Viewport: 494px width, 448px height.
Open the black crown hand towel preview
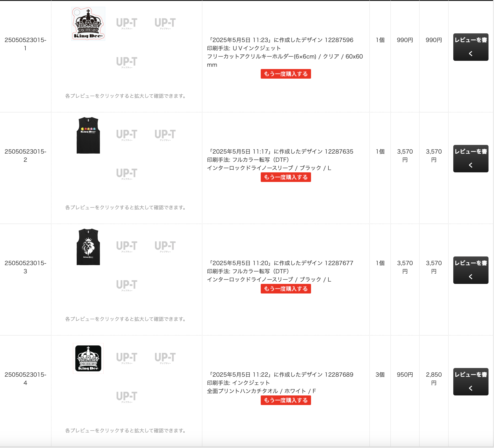88,358
